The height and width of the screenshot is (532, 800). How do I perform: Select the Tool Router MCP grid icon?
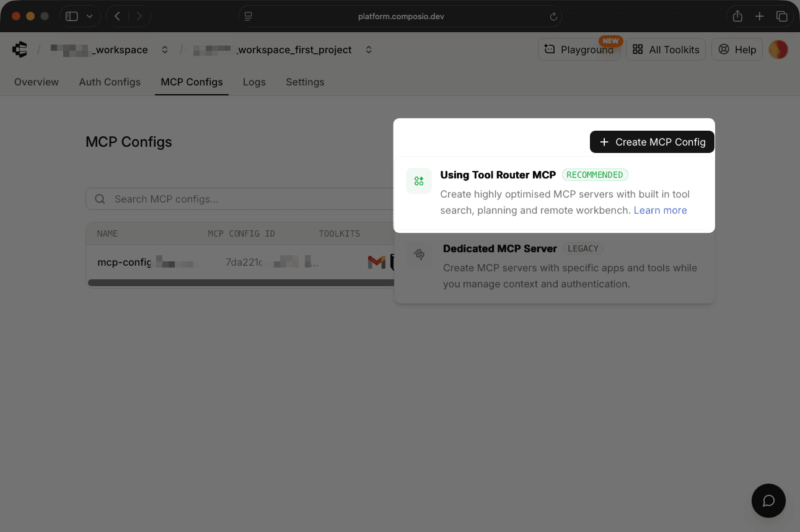418,180
